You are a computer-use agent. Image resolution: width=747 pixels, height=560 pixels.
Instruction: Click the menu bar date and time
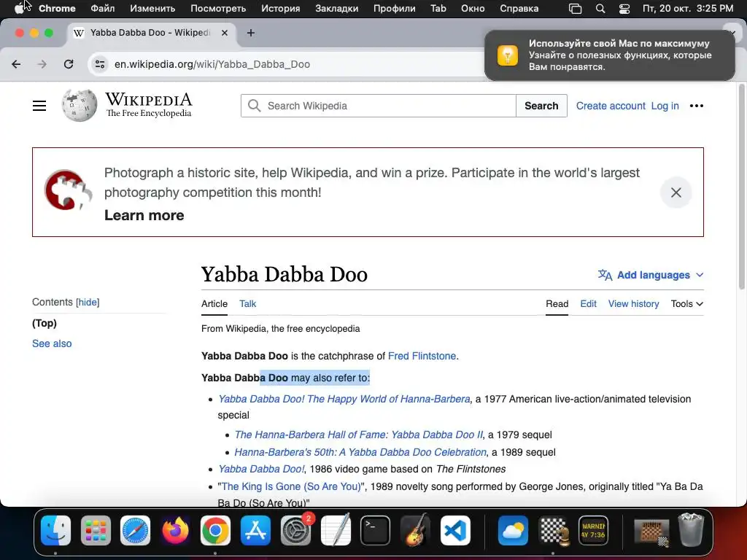click(687, 9)
